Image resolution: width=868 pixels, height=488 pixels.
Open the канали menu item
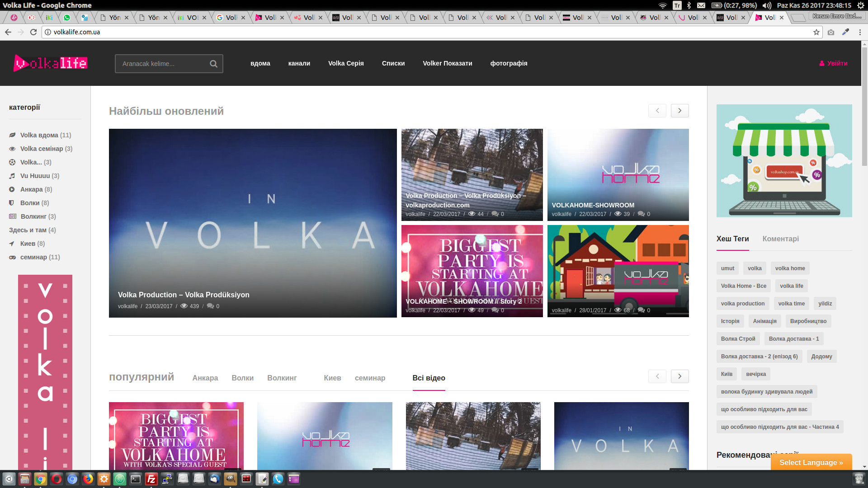299,63
